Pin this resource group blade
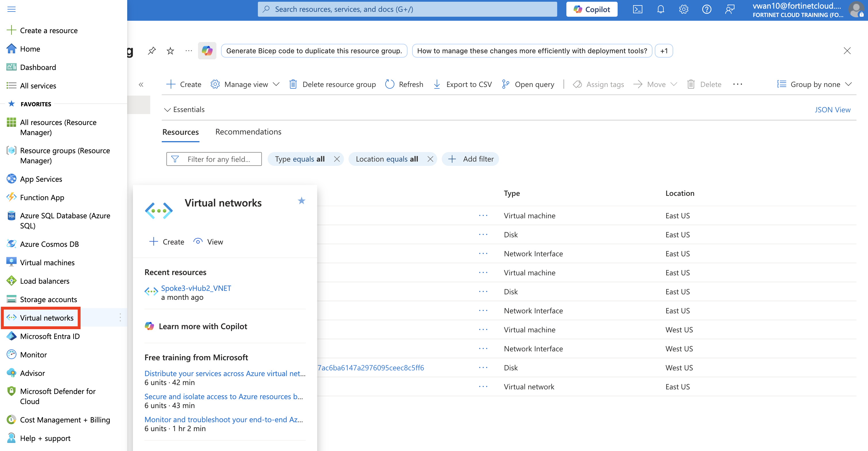The image size is (868, 451). click(x=152, y=51)
